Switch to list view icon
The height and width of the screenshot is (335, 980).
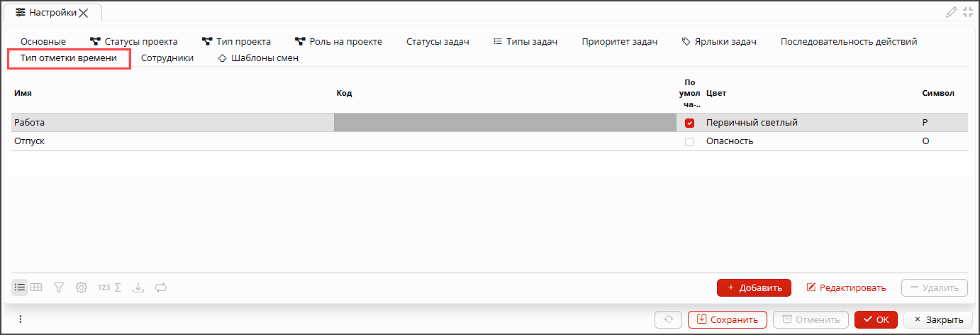click(x=20, y=287)
